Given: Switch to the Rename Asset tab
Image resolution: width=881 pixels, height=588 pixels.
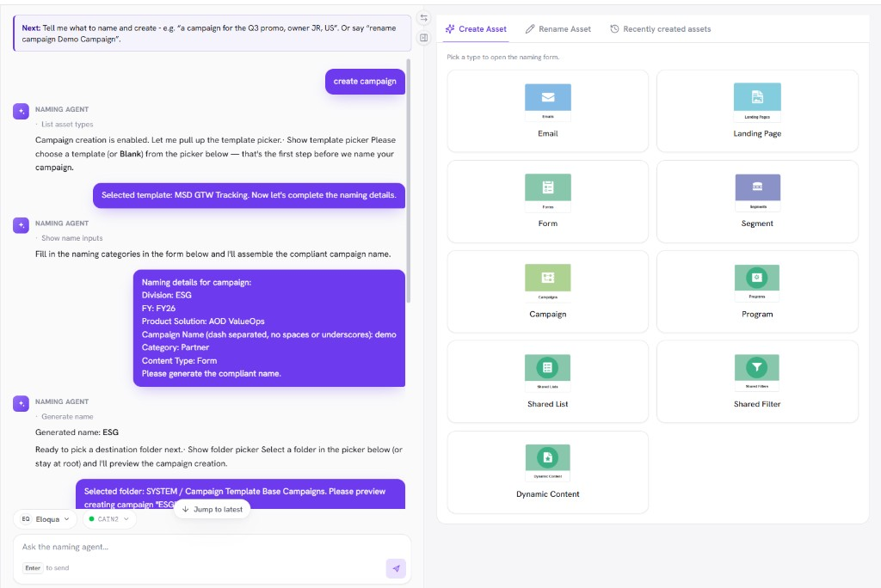Looking at the screenshot, I should [558, 28].
